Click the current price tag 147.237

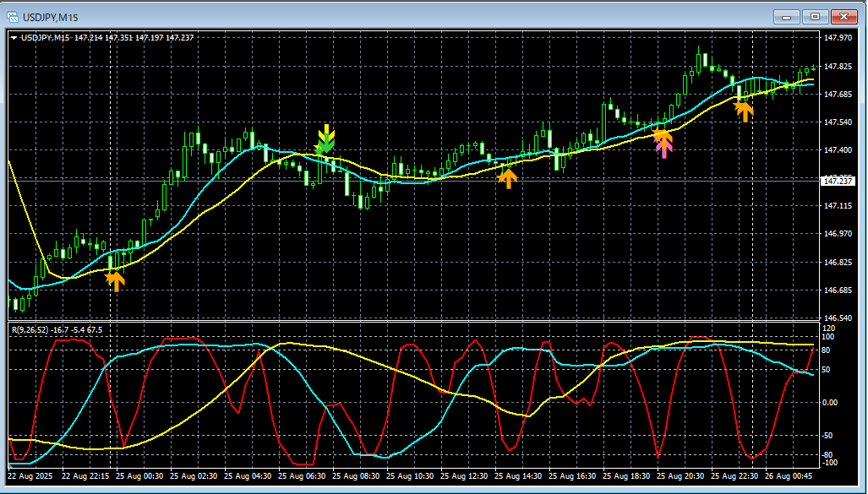pyautogui.click(x=838, y=181)
